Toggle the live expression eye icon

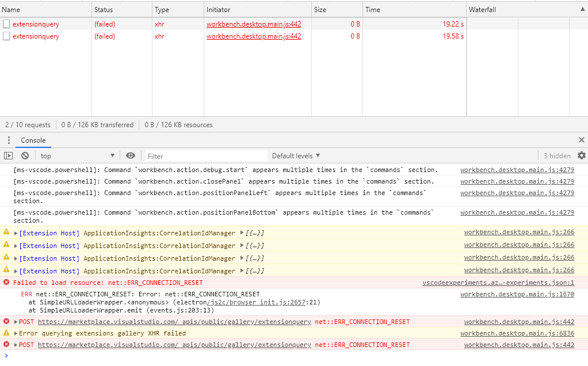(x=131, y=155)
